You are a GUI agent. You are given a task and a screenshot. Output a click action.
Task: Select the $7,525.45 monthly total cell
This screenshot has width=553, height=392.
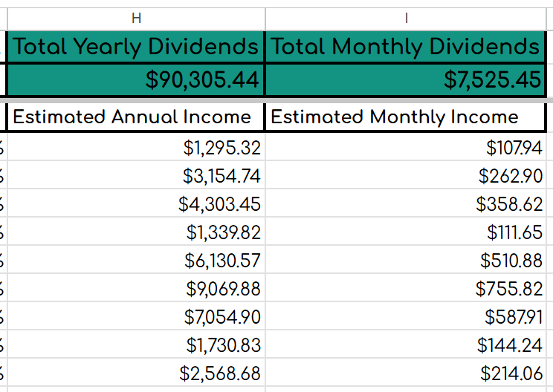405,79
